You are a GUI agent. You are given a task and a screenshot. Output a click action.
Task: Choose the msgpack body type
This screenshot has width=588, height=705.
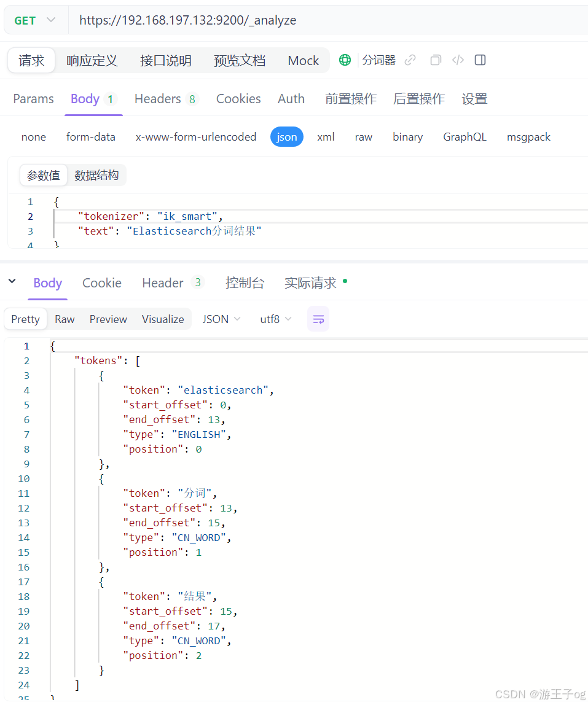pyautogui.click(x=528, y=136)
